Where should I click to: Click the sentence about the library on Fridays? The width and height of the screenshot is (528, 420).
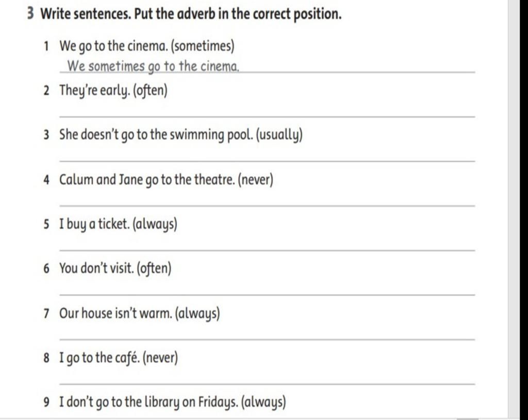pyautogui.click(x=173, y=402)
